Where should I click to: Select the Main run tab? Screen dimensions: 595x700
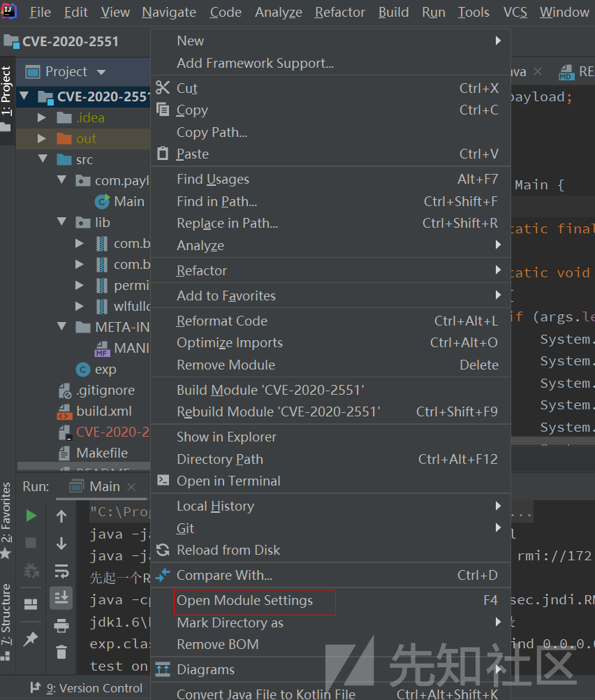pos(104,486)
